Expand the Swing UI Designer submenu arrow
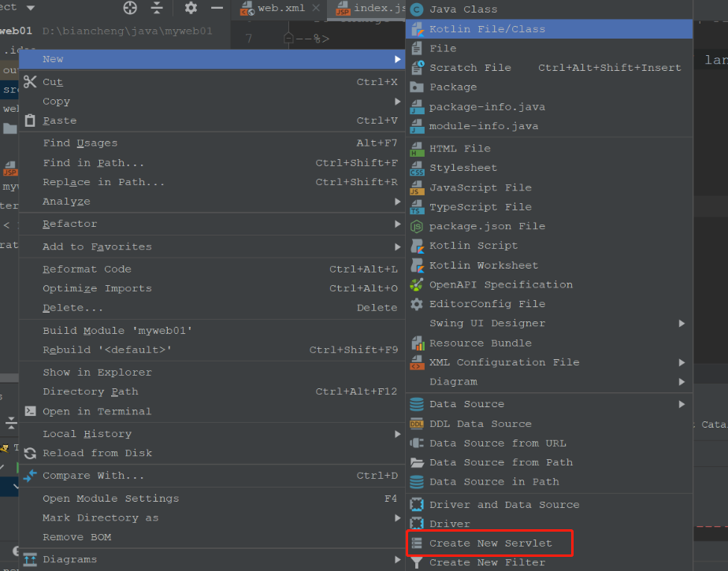Screen dimensions: 728x571 682,324
